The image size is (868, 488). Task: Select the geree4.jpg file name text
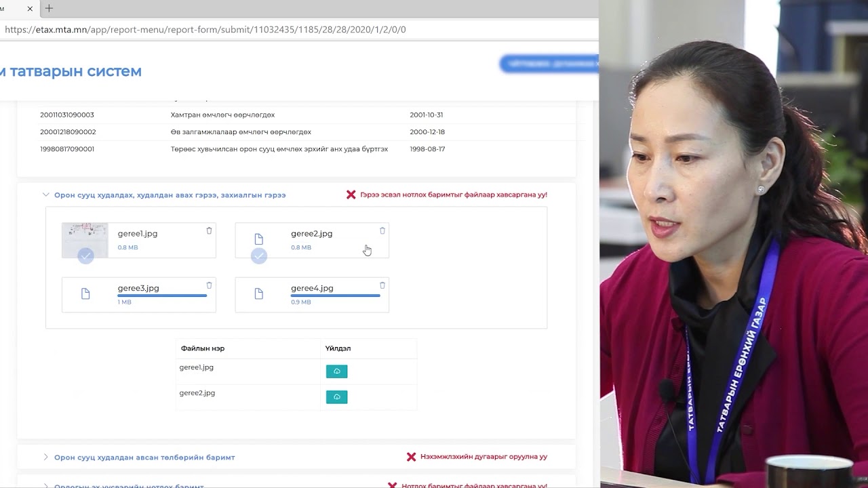[312, 288]
